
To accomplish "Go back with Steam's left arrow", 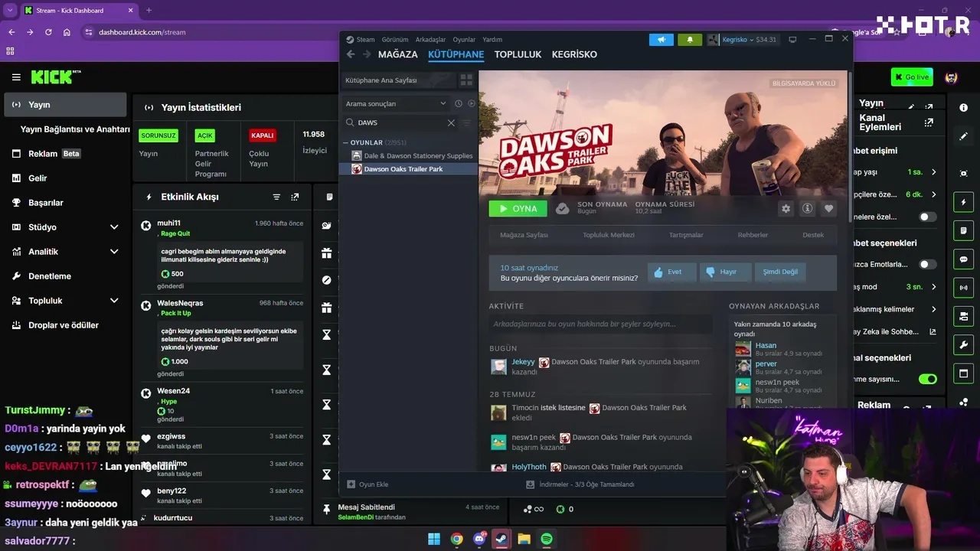I will [351, 54].
